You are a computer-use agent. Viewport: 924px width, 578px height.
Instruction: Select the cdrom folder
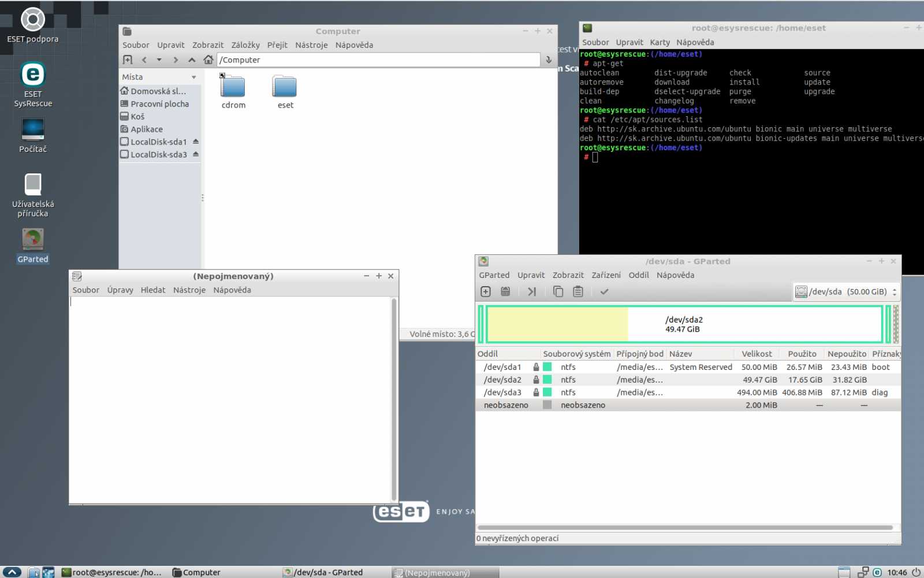pyautogui.click(x=233, y=91)
